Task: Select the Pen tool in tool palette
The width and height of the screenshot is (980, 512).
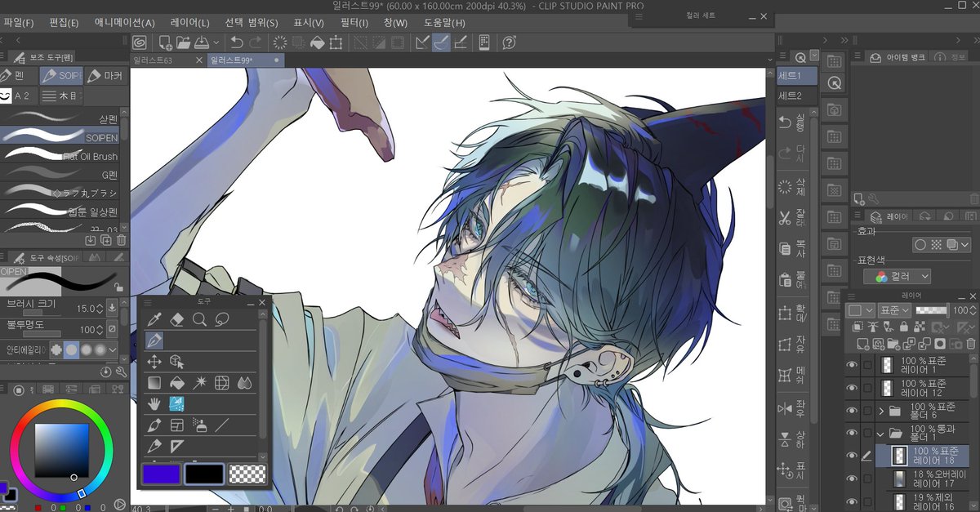Action: 154,341
